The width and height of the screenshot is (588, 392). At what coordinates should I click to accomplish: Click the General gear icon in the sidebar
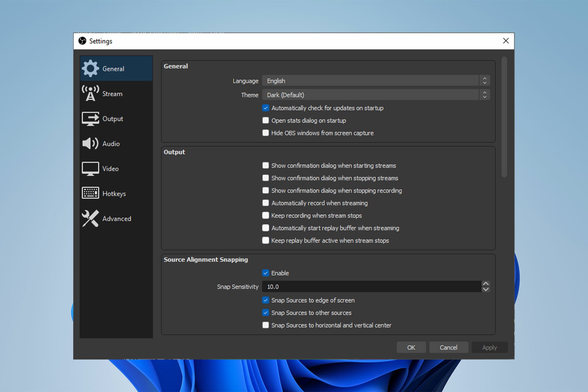tap(90, 68)
